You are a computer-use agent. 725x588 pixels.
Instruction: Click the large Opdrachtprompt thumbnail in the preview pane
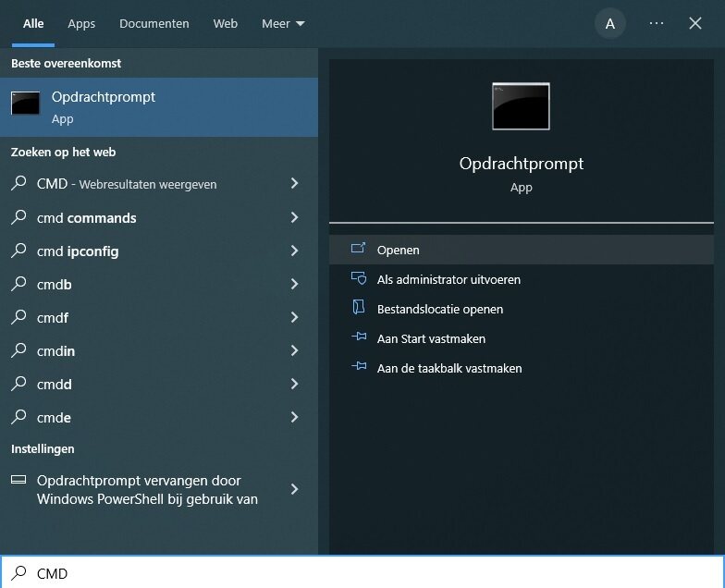tap(522, 106)
